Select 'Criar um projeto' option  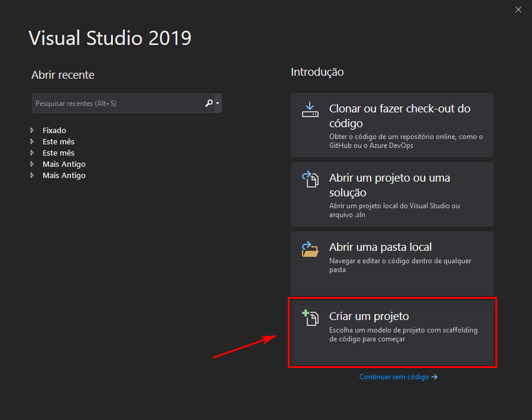click(392, 332)
